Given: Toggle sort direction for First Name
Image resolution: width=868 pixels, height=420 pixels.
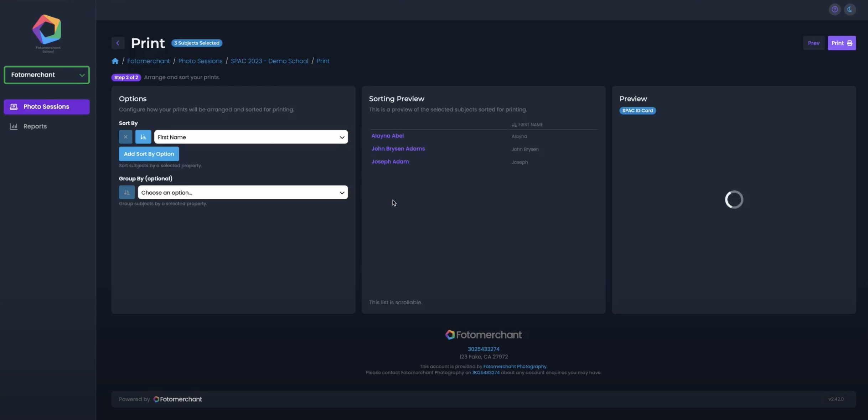Looking at the screenshot, I should 143,137.
